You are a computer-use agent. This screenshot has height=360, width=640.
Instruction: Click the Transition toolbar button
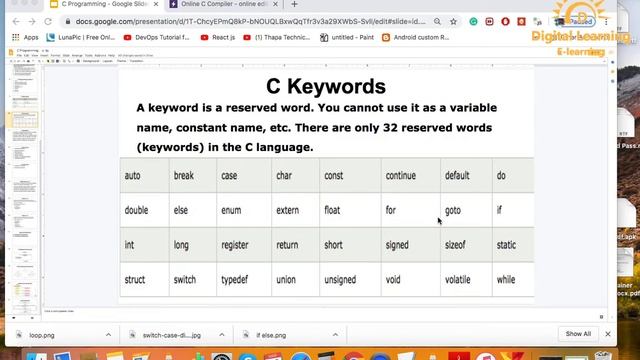pyautogui.click(x=136, y=61)
